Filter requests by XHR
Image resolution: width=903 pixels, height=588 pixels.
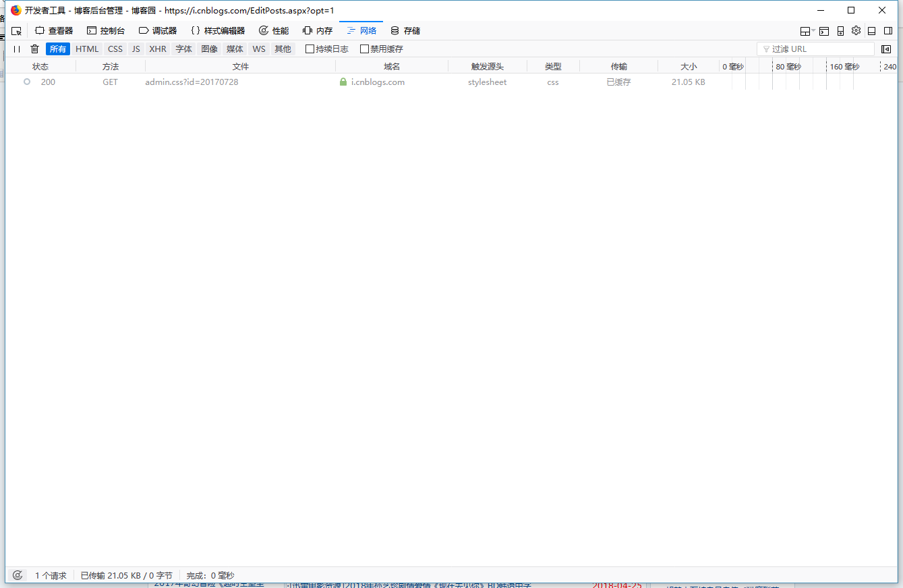(158, 49)
